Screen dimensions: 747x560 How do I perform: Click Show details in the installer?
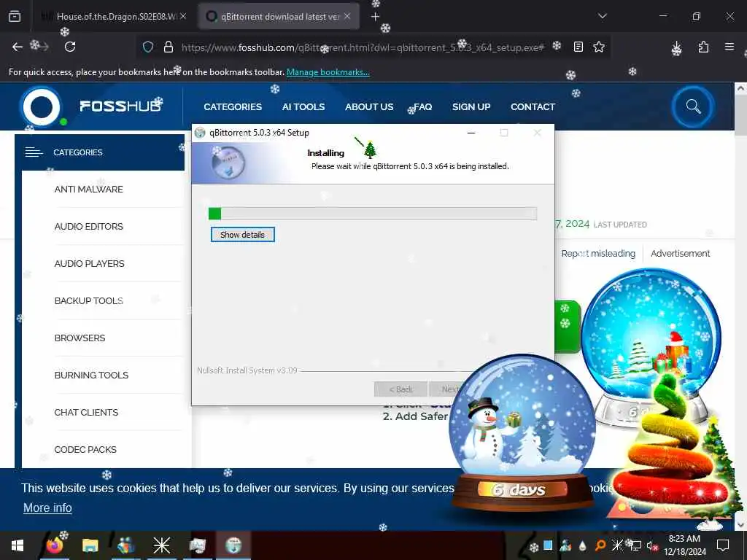tap(242, 235)
